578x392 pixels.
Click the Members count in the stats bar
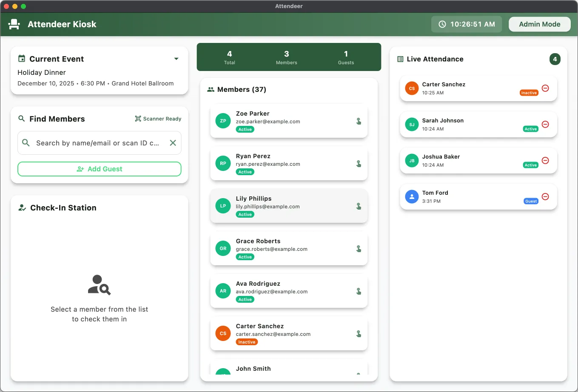coord(286,57)
